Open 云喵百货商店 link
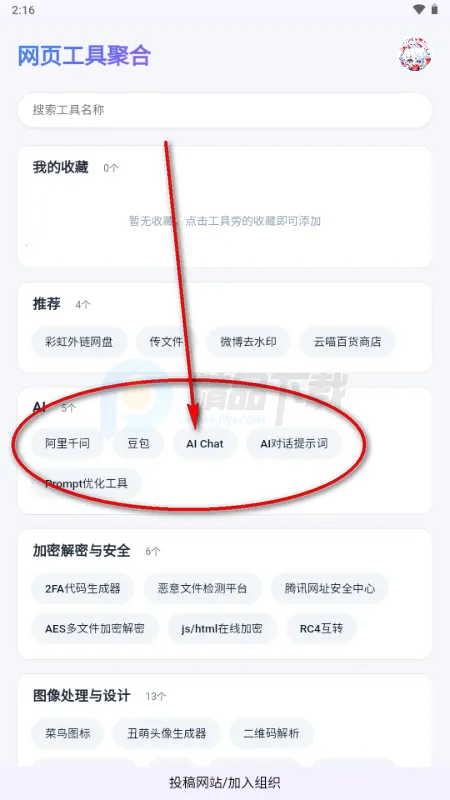The width and height of the screenshot is (450, 800). (347, 342)
